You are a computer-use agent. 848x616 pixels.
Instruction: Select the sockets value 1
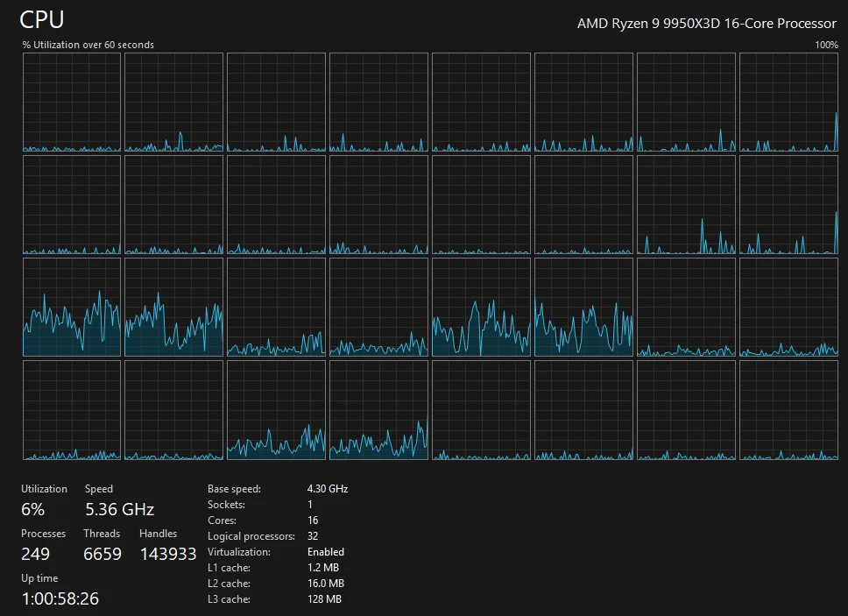(310, 505)
